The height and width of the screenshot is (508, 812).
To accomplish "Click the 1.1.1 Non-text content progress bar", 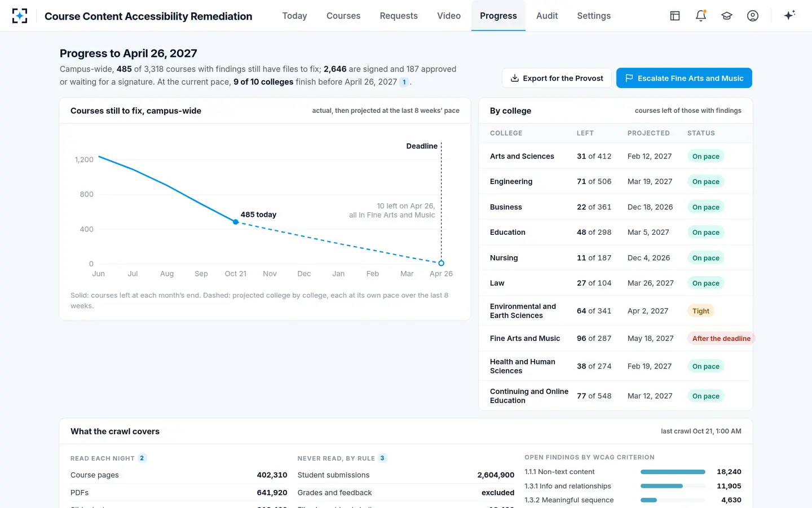I will tap(673, 472).
